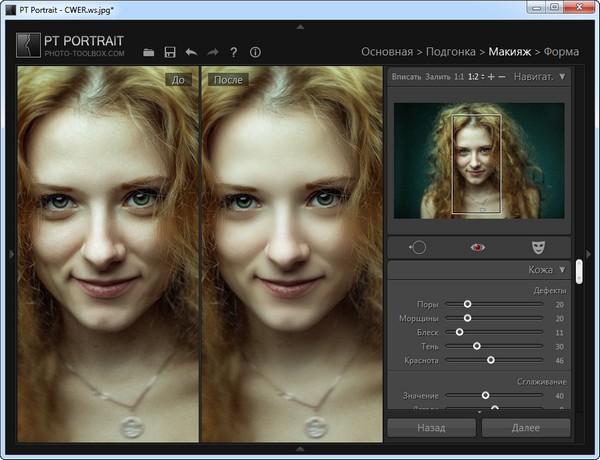Undo with the left arrow icon
Screen dimensions: 600x460
pos(191,52)
